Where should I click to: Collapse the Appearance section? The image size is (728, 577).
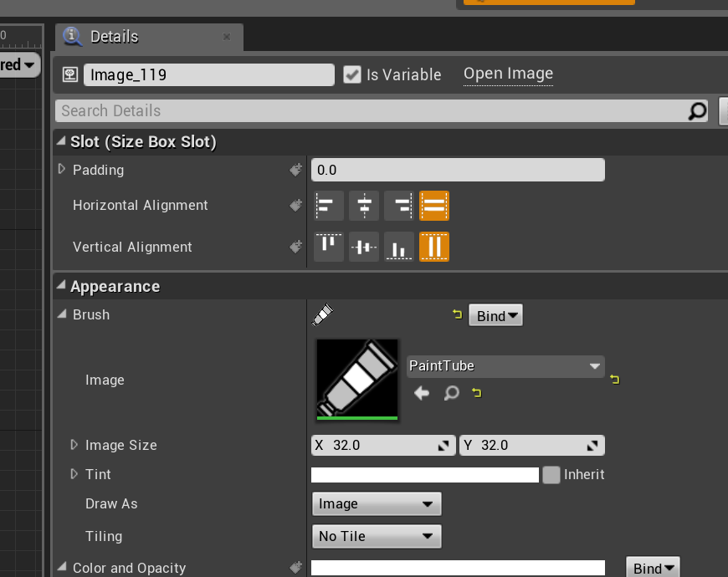(x=61, y=286)
